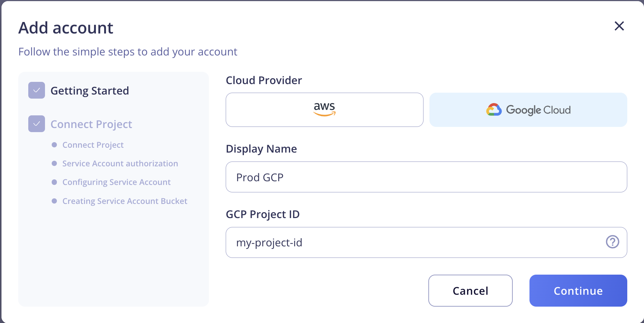Click the Display Name input field
This screenshot has width=644, height=323.
click(426, 177)
